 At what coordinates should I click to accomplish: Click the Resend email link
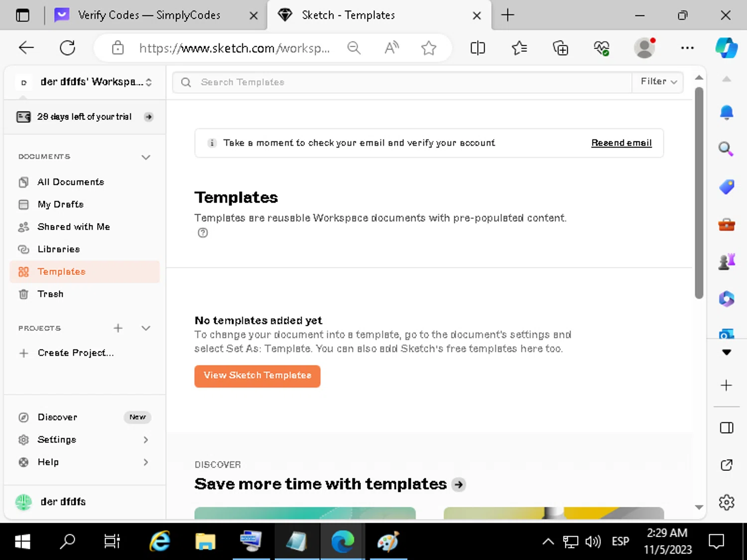pyautogui.click(x=621, y=143)
